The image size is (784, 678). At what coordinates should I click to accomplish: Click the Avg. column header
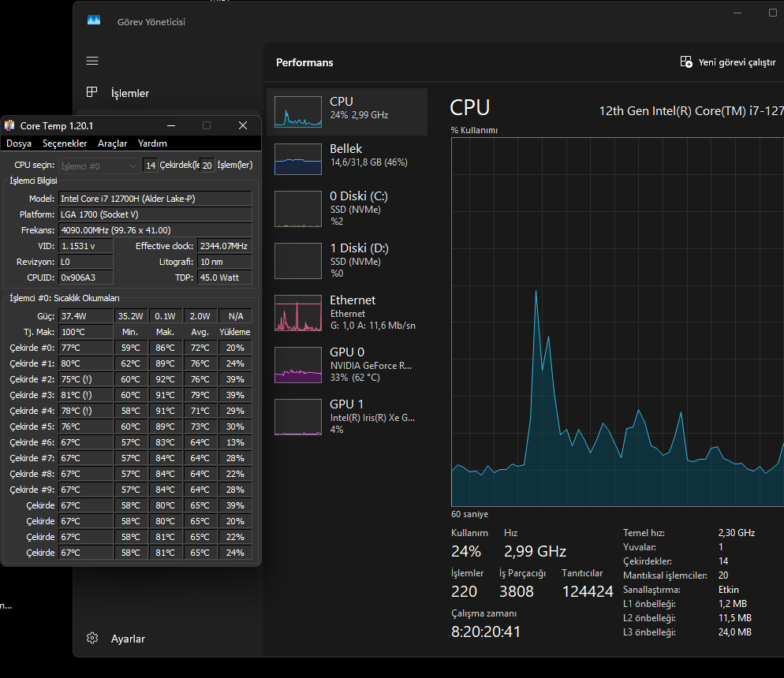pyautogui.click(x=200, y=332)
